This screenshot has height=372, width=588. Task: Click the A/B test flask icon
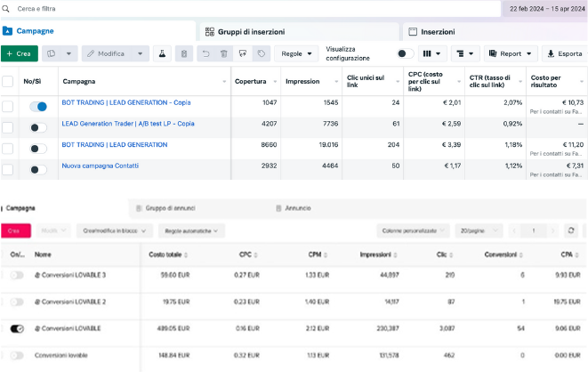coord(163,53)
